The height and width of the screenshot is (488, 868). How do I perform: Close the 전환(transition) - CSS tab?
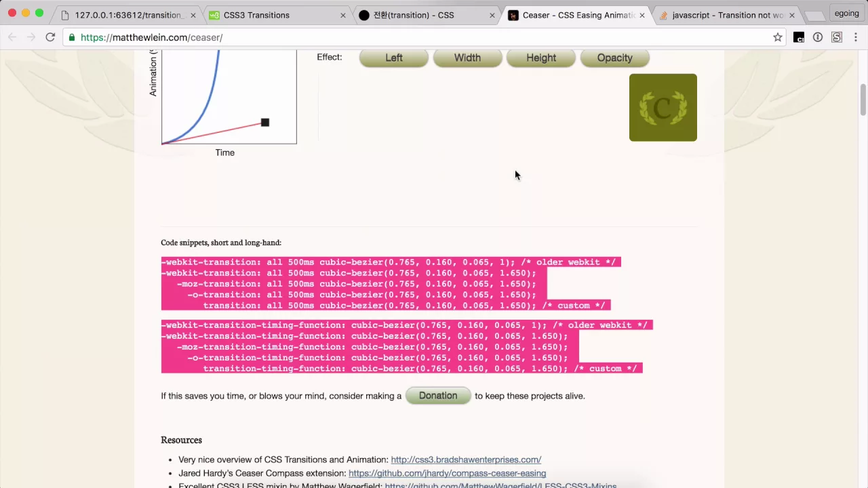click(x=492, y=15)
